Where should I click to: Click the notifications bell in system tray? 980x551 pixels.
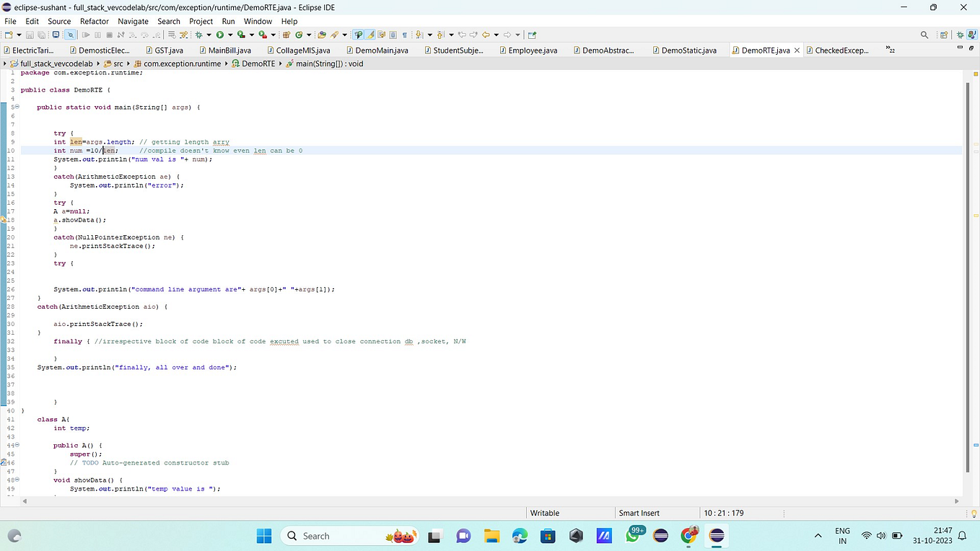coord(963,536)
